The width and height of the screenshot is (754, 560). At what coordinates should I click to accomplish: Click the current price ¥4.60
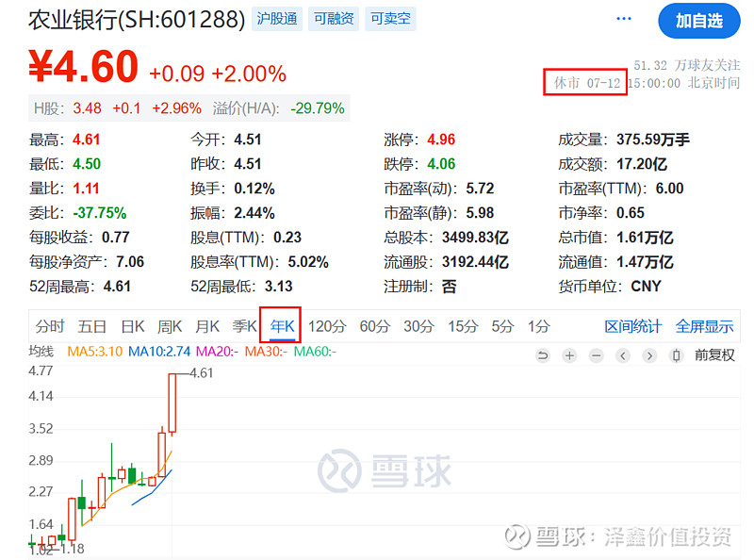(x=83, y=66)
